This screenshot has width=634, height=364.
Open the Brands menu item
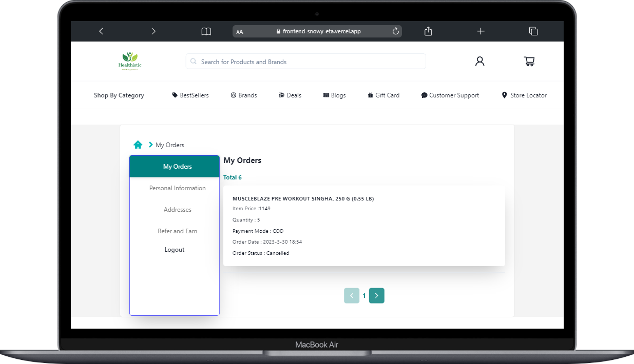[x=244, y=95]
